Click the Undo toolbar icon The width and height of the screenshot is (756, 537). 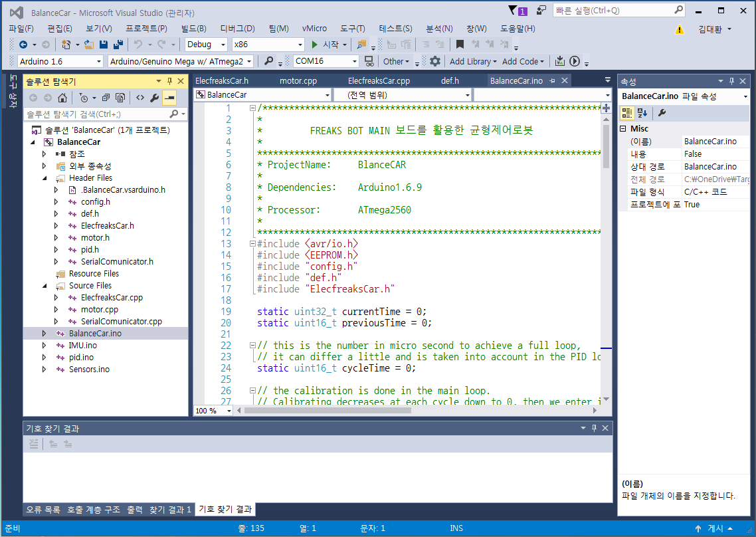point(138,45)
